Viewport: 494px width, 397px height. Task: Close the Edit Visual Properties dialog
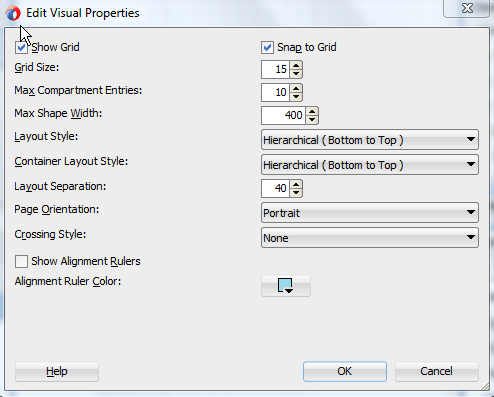[x=467, y=8]
